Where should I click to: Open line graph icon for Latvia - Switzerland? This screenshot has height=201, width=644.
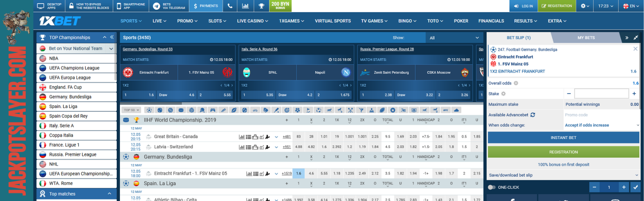point(262,147)
